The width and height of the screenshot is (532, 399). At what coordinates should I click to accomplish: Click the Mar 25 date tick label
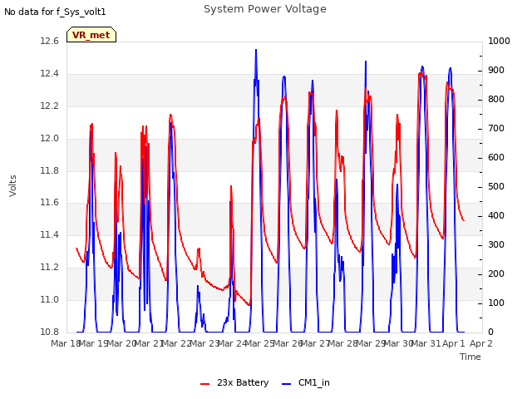pos(260,343)
